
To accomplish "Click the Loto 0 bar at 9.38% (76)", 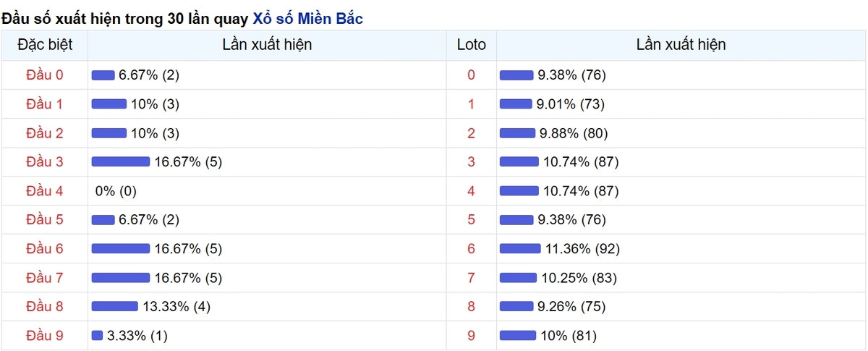I will [516, 75].
